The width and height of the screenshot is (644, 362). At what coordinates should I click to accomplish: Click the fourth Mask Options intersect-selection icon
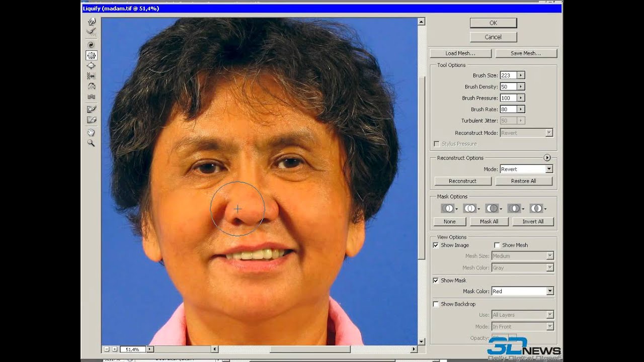pos(514,208)
